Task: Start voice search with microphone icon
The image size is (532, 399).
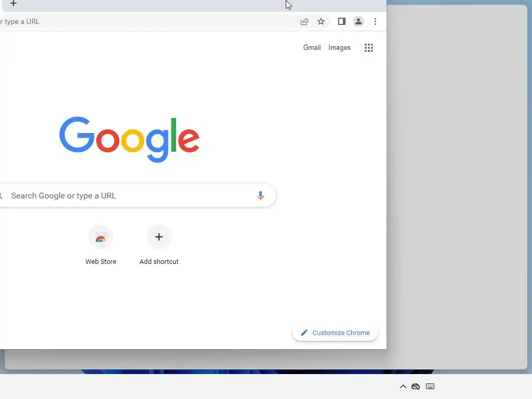Action: coord(260,195)
